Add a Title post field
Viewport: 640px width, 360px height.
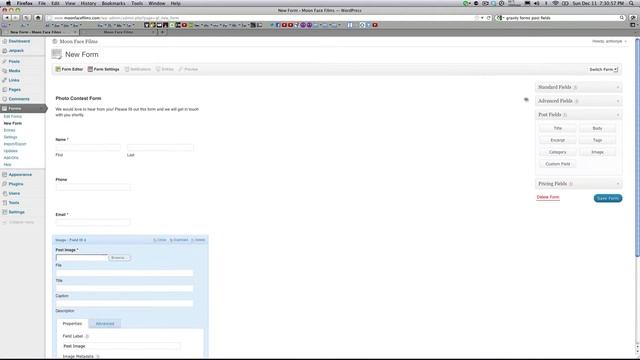[558, 128]
